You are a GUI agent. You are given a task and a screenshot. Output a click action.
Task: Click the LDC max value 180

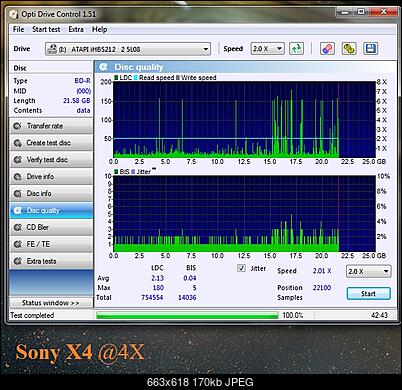coord(158,288)
